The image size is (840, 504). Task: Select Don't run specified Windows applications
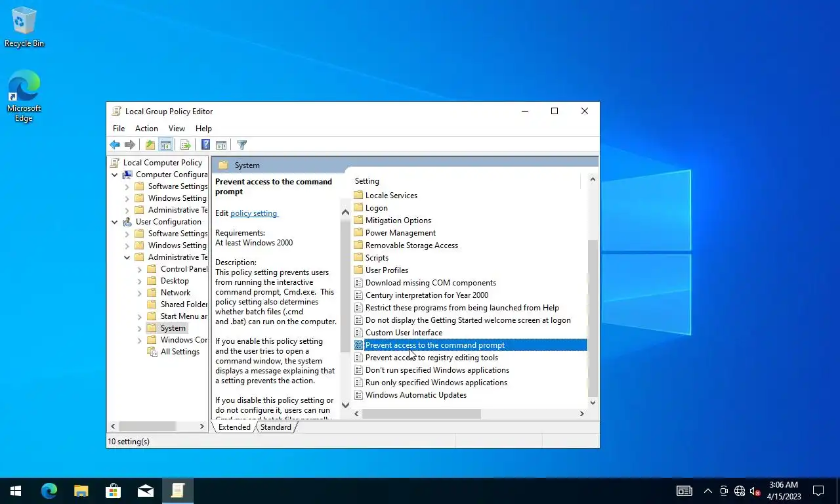pyautogui.click(x=437, y=370)
